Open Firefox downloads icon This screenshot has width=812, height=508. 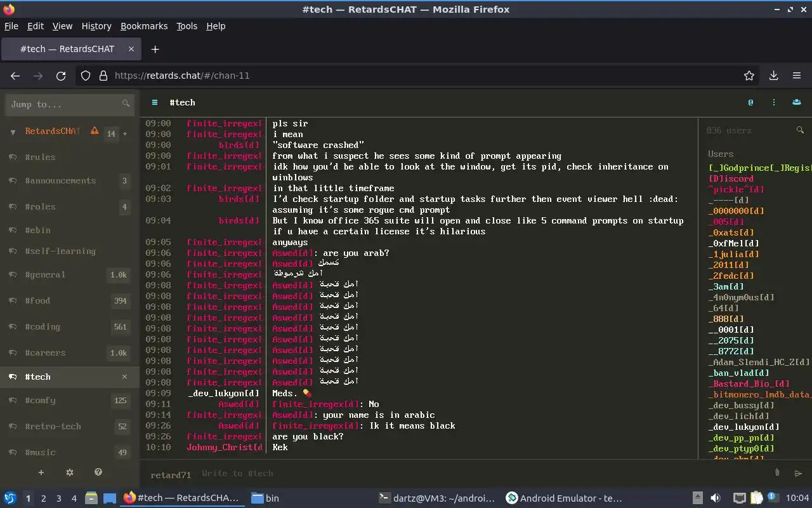pyautogui.click(x=774, y=76)
